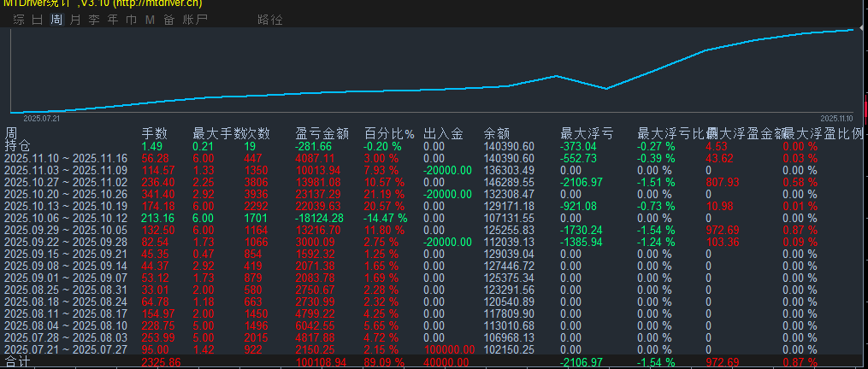Click the lots value 341.40
Image resolution: width=868 pixels, height=369 pixels.
coord(158,194)
